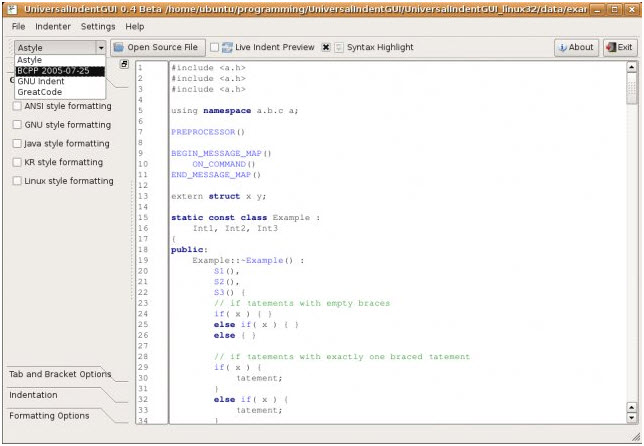Click the application icon in the title bar

coord(12,9)
